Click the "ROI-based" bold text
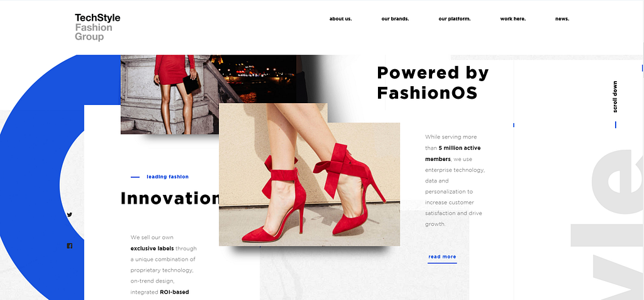 pos(174,292)
